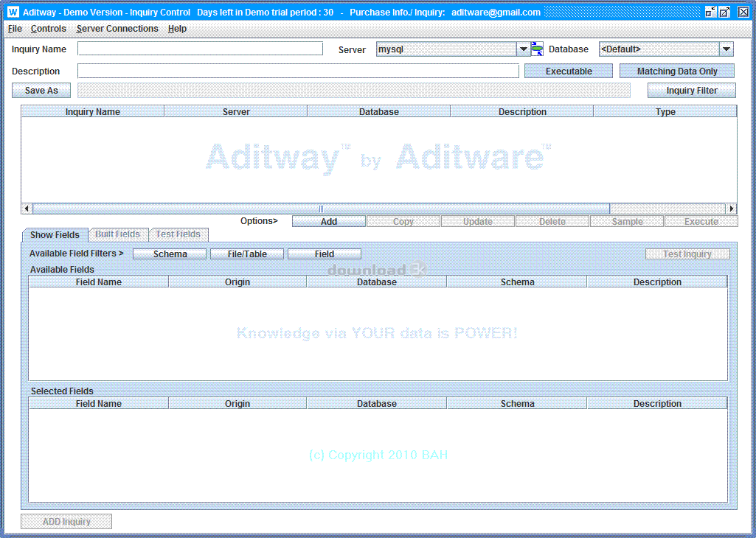Click the right arrow of the inquiry list scrollbar
The height and width of the screenshot is (538, 756).
pyautogui.click(x=732, y=209)
